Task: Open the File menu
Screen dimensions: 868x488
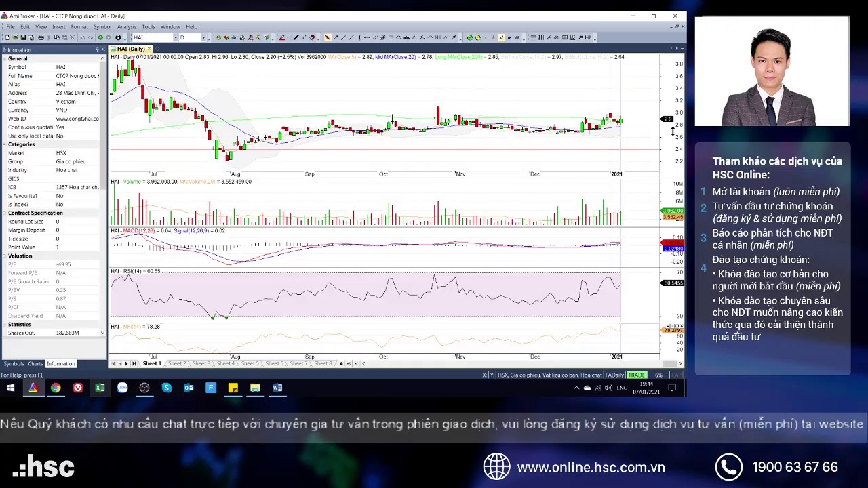Action: (x=10, y=27)
